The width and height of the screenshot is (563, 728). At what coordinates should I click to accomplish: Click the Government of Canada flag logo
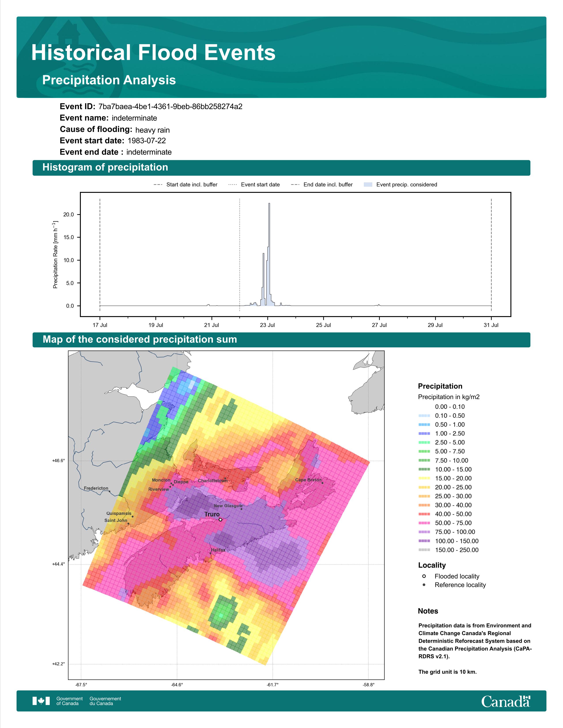pyautogui.click(x=41, y=701)
